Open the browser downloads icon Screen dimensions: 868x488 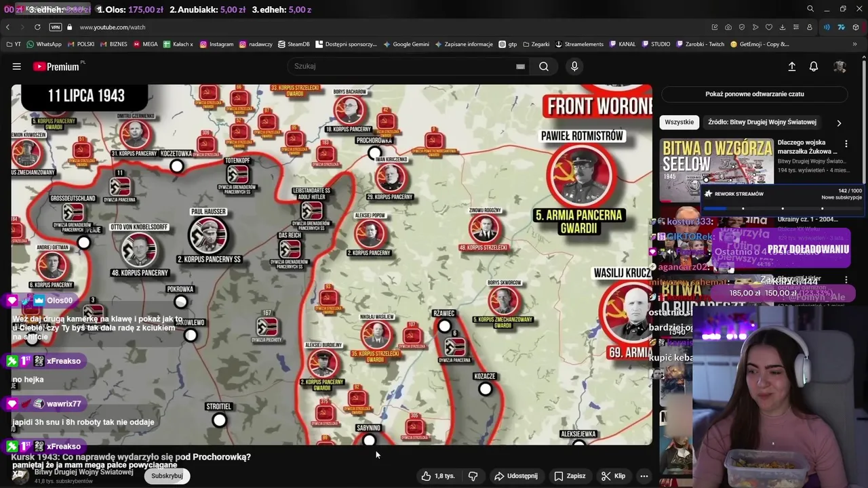tap(783, 27)
